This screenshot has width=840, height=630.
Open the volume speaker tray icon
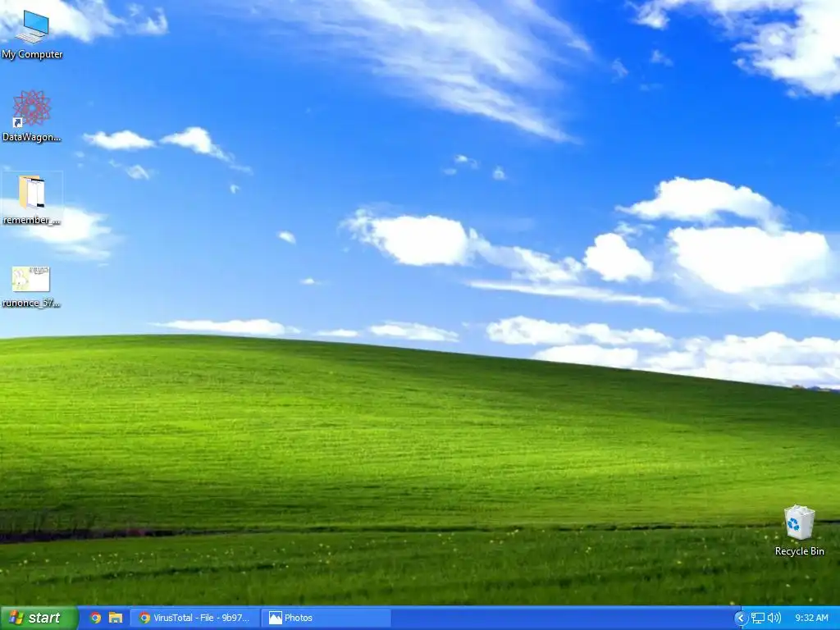[x=774, y=619]
